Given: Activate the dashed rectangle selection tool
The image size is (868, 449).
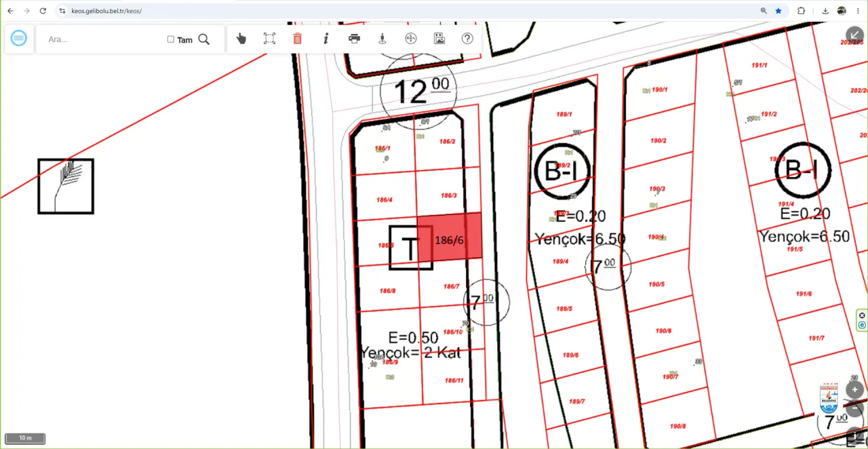Looking at the screenshot, I should click(x=269, y=39).
